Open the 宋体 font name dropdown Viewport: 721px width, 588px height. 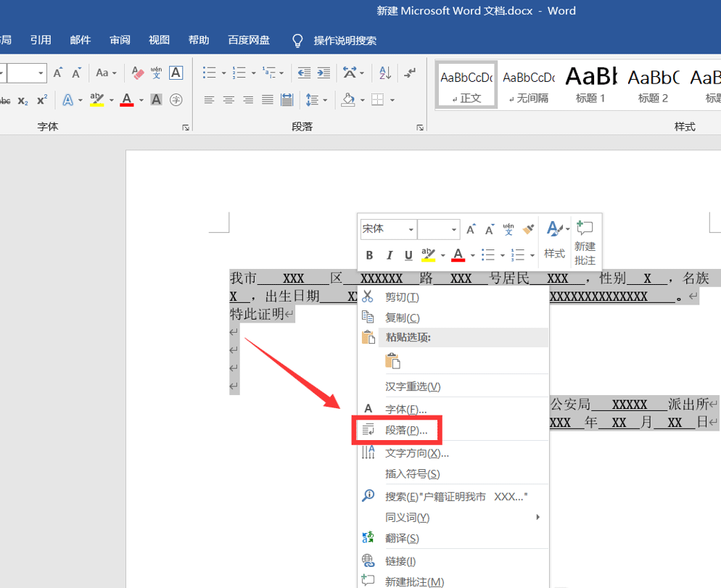click(x=411, y=230)
